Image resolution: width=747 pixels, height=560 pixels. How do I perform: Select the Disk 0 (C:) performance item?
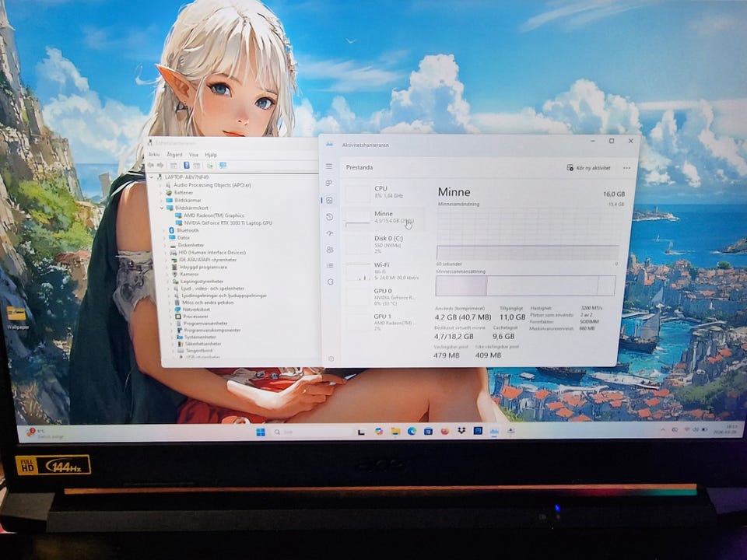point(383,243)
